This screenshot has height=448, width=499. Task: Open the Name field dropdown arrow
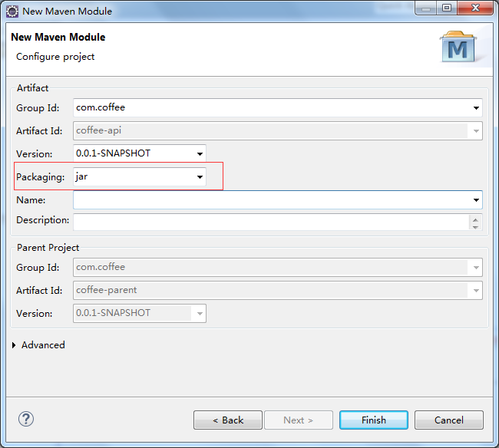point(476,200)
